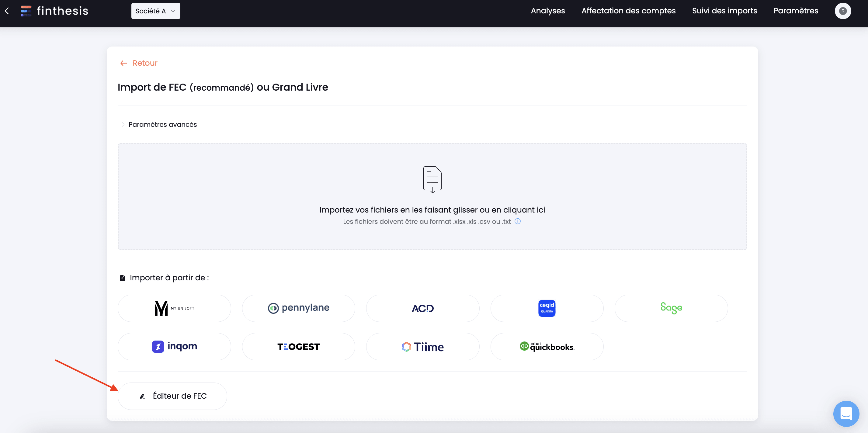868x433 pixels.
Task: Go to Affectation des comptes
Action: pos(628,11)
